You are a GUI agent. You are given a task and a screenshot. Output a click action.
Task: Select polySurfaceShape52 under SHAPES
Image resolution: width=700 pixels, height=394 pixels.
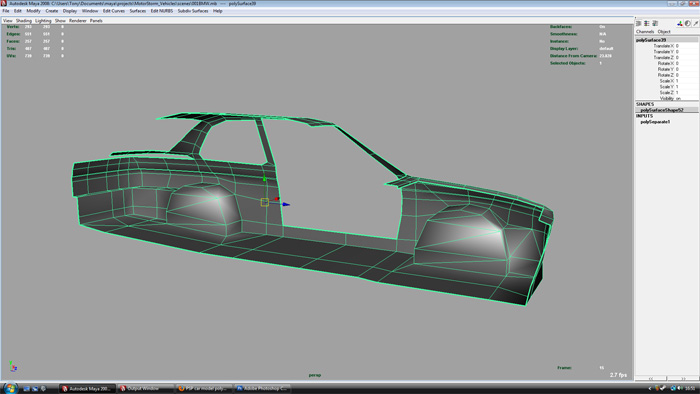tap(662, 110)
